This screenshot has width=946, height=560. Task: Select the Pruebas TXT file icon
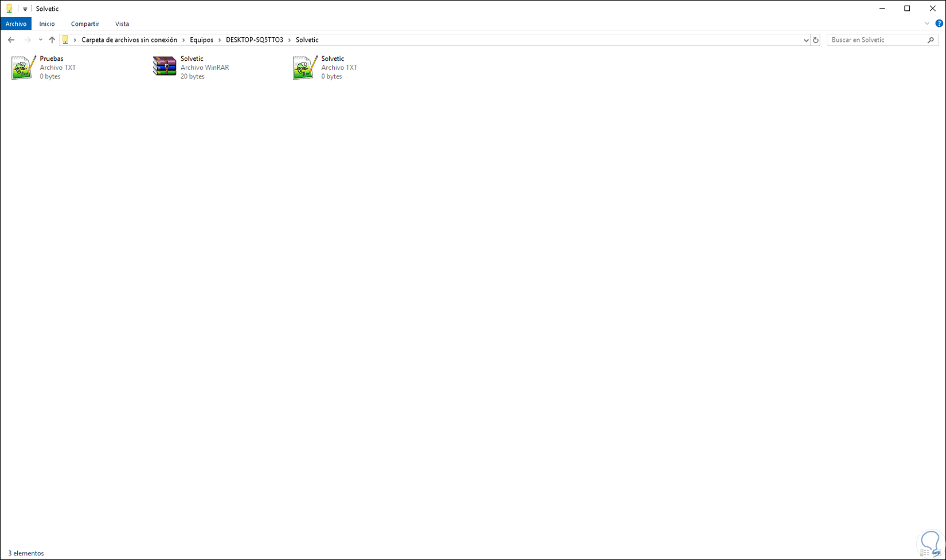coord(23,68)
